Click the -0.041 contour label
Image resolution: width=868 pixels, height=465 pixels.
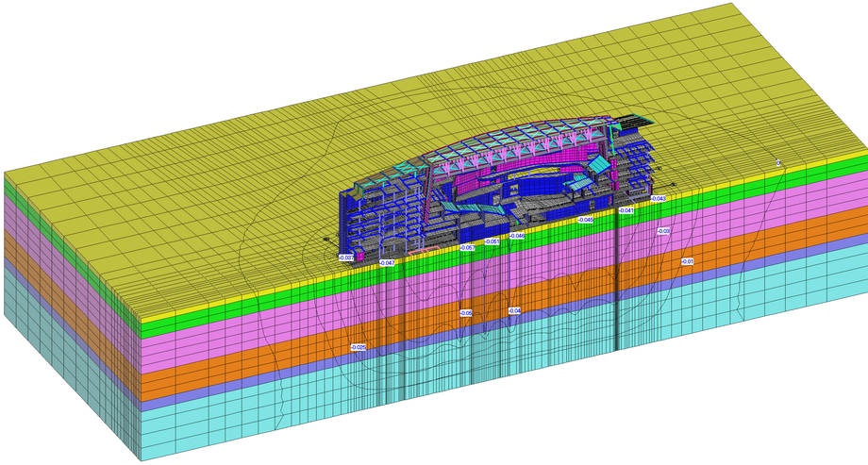point(626,210)
